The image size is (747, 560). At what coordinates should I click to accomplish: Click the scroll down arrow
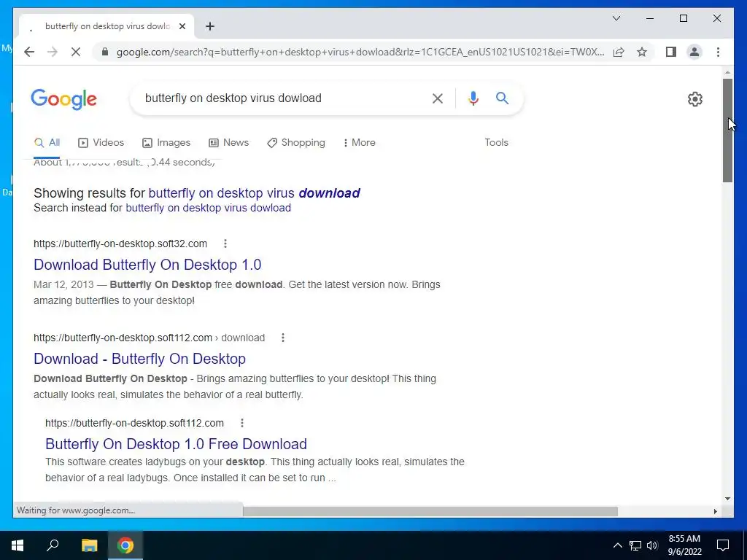click(727, 499)
